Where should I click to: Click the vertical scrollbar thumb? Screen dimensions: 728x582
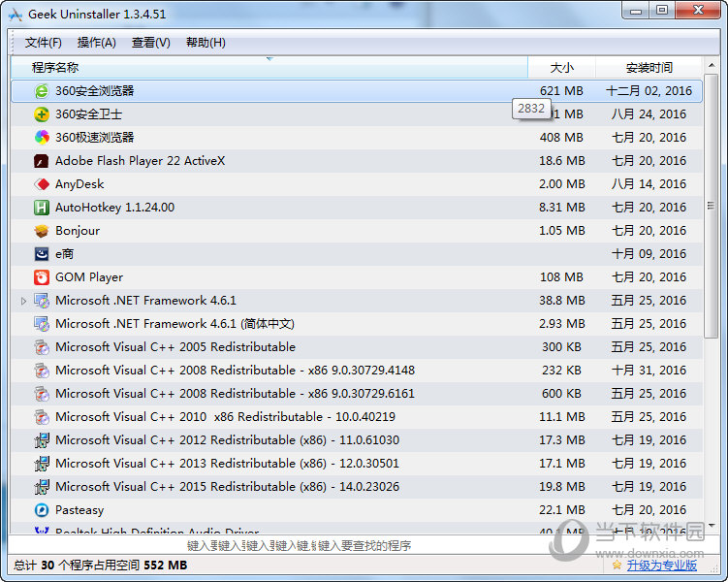[712, 206]
